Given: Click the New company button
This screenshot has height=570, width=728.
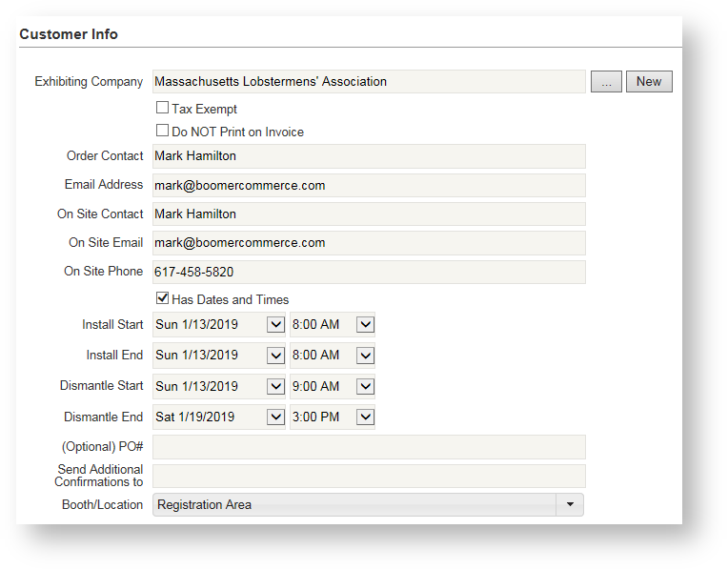Looking at the screenshot, I should pos(649,82).
